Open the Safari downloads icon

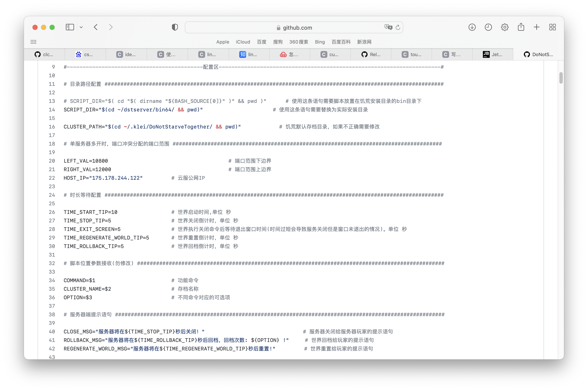pyautogui.click(x=472, y=27)
